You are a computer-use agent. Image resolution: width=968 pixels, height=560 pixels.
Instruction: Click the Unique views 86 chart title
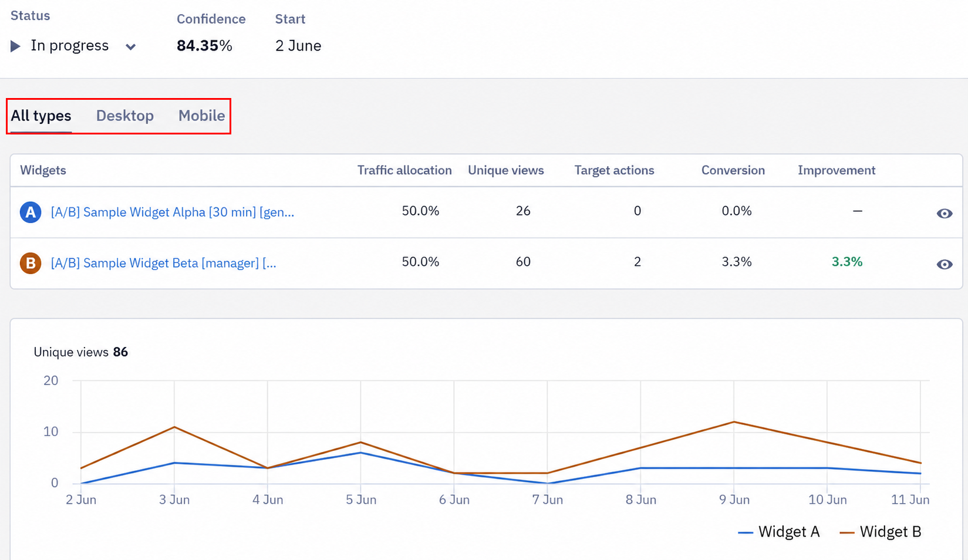(x=81, y=352)
